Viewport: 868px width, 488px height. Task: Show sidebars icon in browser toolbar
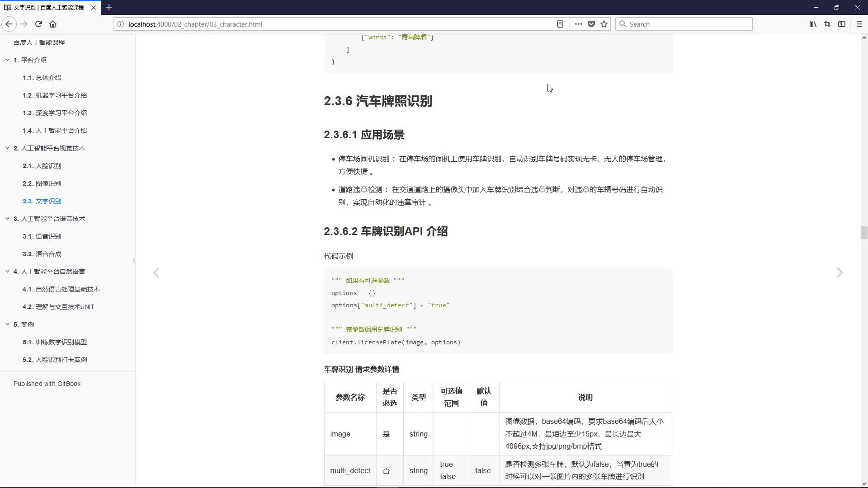click(x=842, y=24)
